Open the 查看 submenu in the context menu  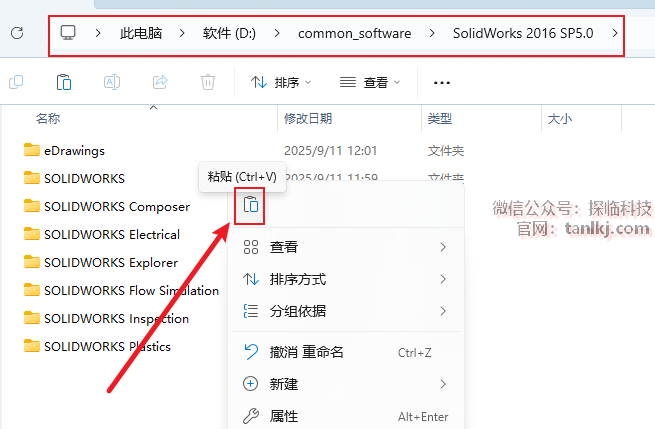[345, 247]
